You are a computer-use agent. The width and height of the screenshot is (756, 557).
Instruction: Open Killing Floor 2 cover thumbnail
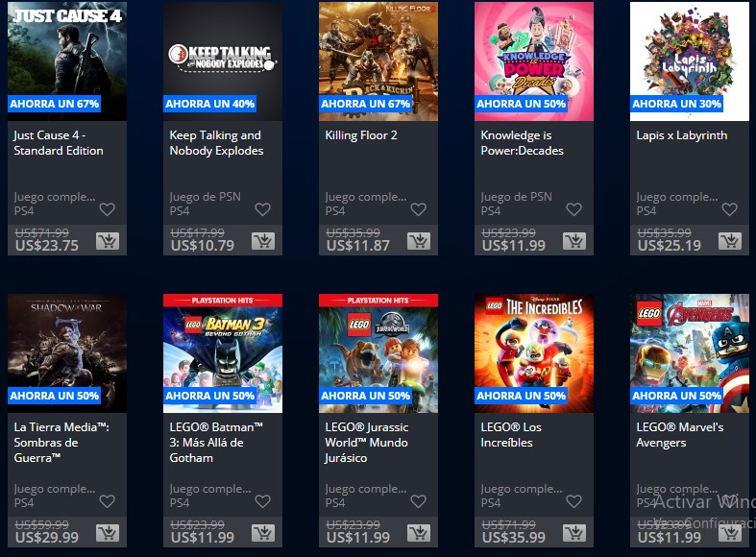378,61
